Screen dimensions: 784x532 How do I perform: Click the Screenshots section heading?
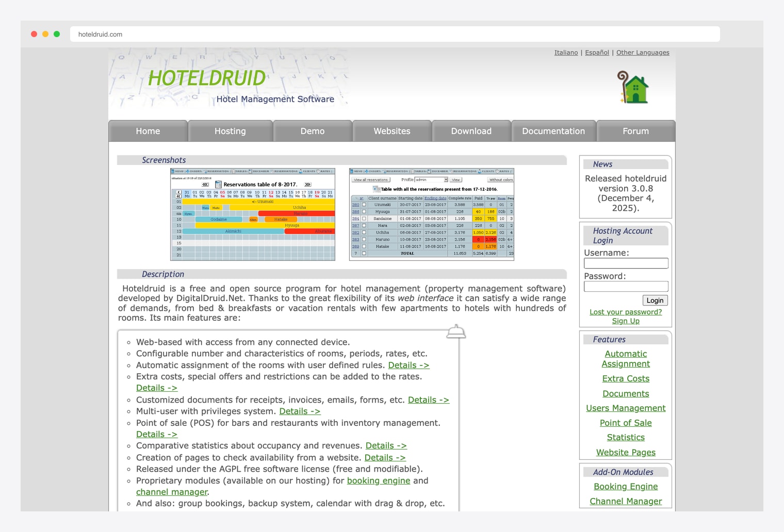[164, 160]
